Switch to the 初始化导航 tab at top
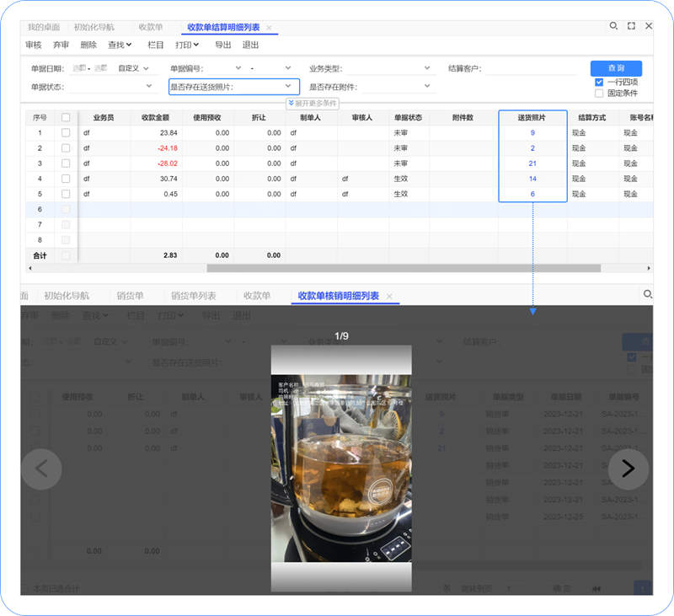 click(94, 28)
